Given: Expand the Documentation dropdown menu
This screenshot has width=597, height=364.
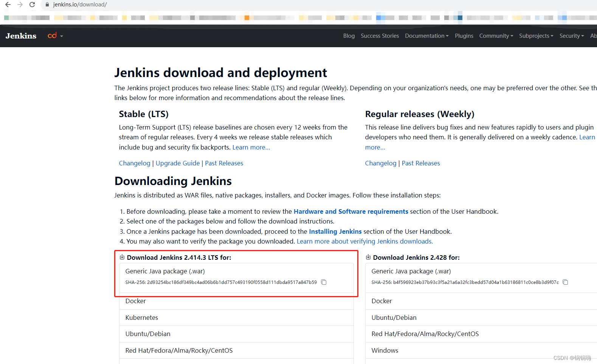Looking at the screenshot, I should point(427,36).
